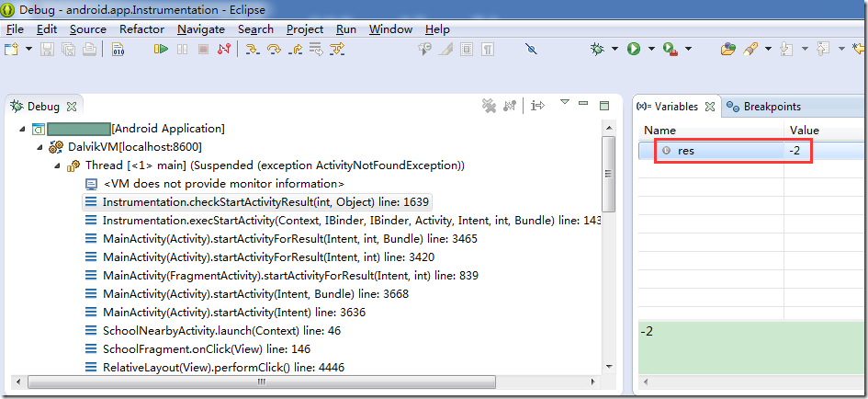The image size is (868, 399).
Task: Click the Save floppy disk icon
Action: point(48,50)
